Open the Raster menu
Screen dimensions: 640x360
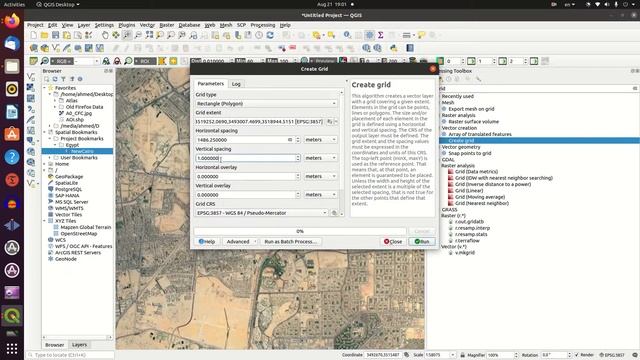click(167, 25)
